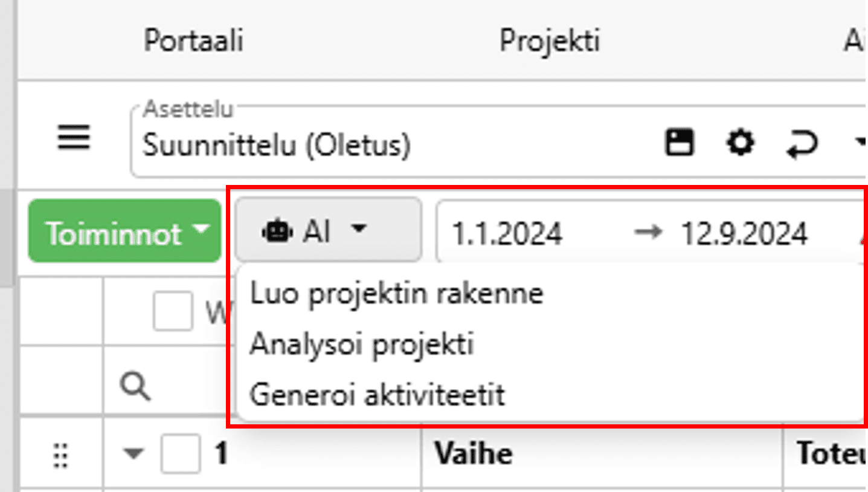The image size is (868, 492).
Task: Toggle the checkbox in header row
Action: (172, 311)
